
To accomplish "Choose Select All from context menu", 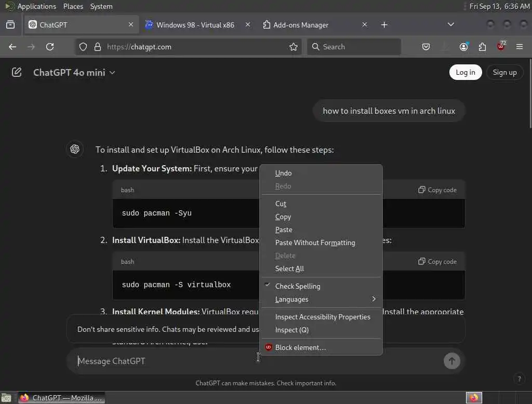I will coord(321,268).
